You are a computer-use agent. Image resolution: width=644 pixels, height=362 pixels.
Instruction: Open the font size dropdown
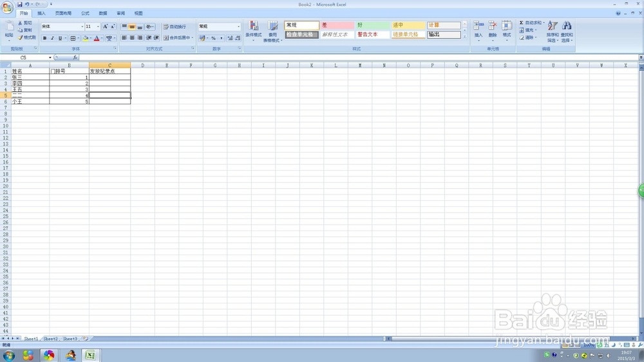[98, 26]
